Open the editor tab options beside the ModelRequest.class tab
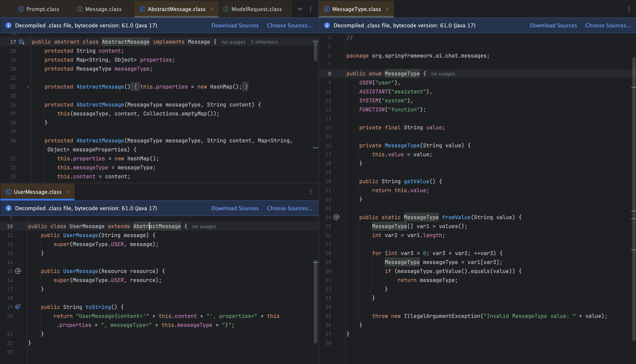The image size is (636, 364). pyautogui.click(x=311, y=9)
